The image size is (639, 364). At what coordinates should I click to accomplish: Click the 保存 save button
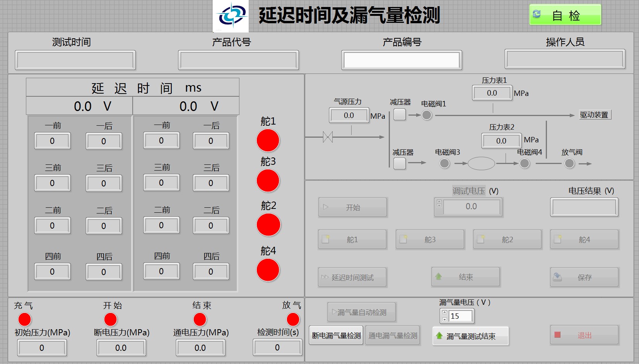(584, 277)
